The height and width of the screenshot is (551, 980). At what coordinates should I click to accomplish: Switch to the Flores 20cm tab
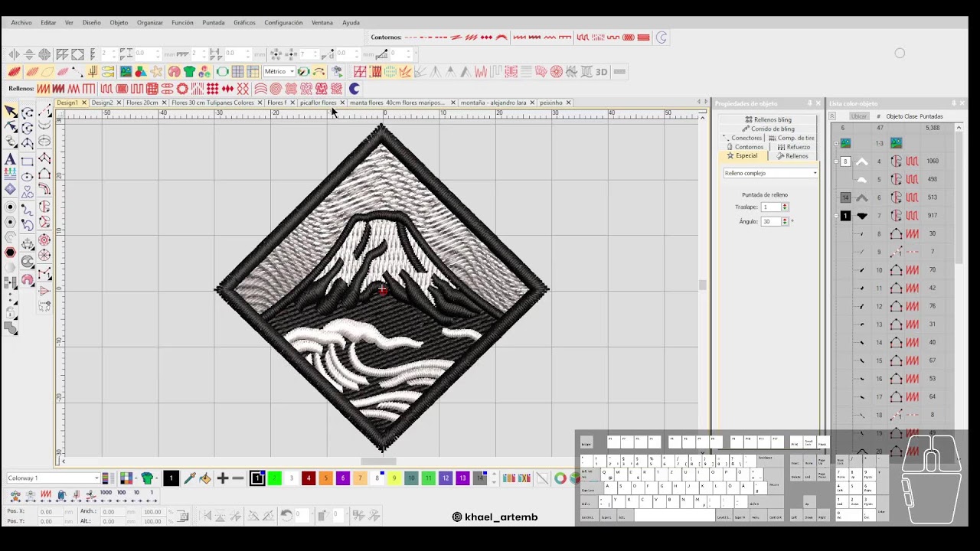[x=142, y=103]
